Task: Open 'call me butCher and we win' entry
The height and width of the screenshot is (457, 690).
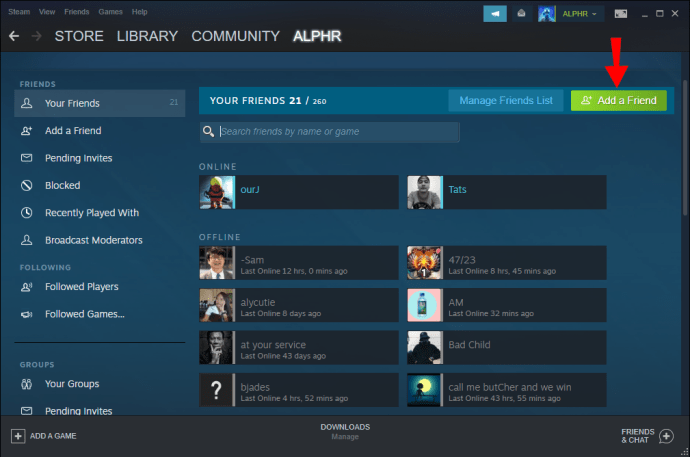Action: [x=507, y=390]
